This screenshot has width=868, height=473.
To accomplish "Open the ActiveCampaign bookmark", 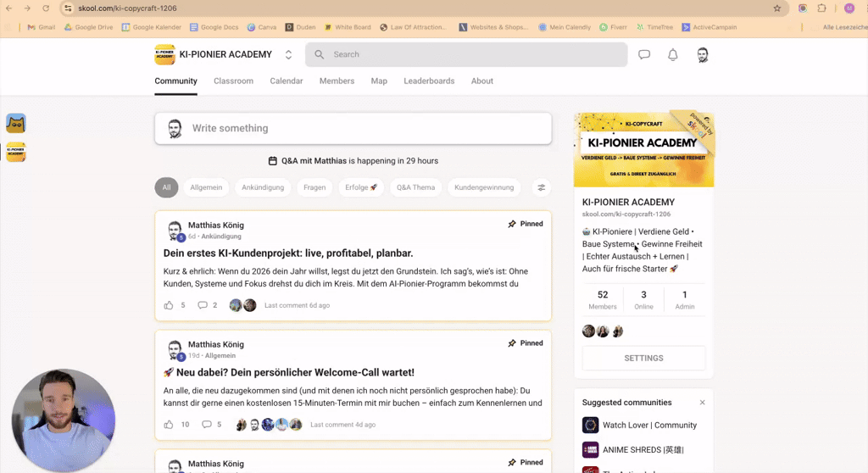I will pyautogui.click(x=709, y=27).
